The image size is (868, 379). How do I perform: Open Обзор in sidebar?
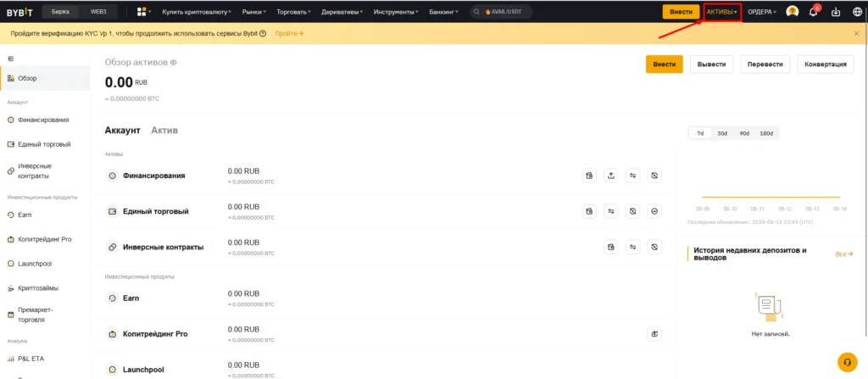[x=45, y=78]
